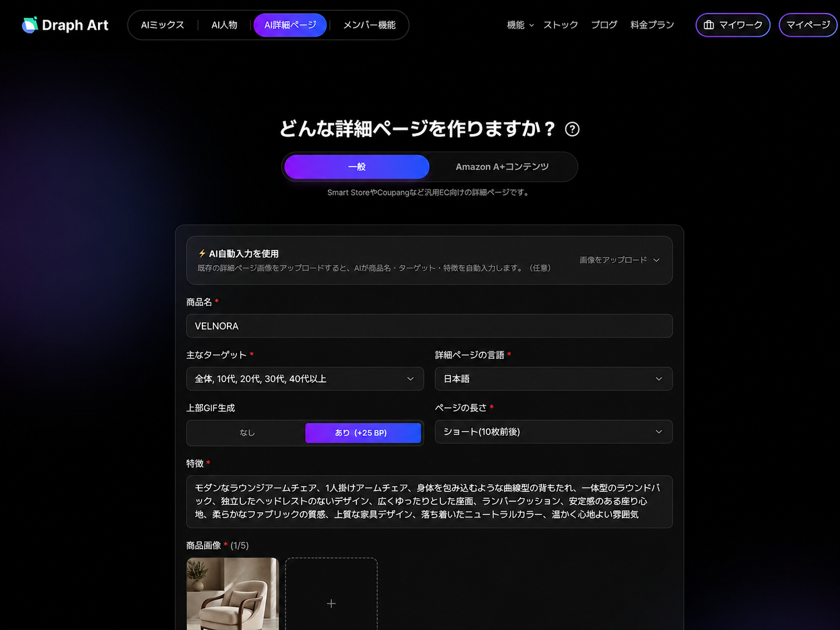840x630 pixels.
Task: Click the マイページ button
Action: coord(808,25)
